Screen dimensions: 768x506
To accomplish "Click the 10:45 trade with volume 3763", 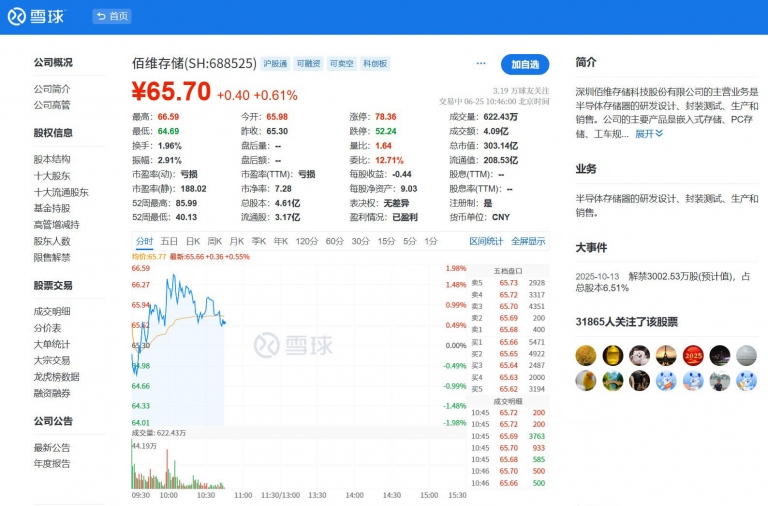I will click(508, 436).
